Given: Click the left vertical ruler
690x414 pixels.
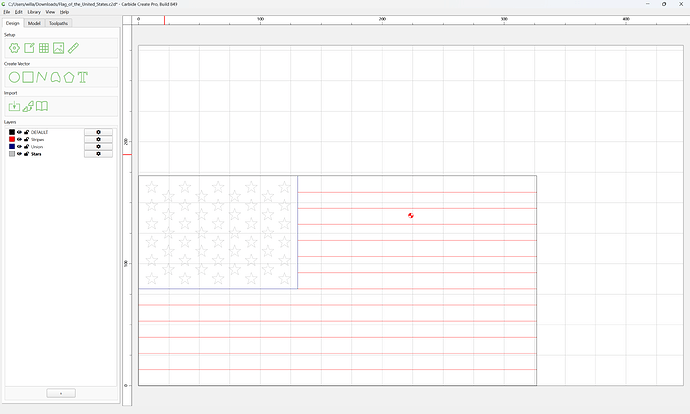Looking at the screenshot, I should click(127, 215).
